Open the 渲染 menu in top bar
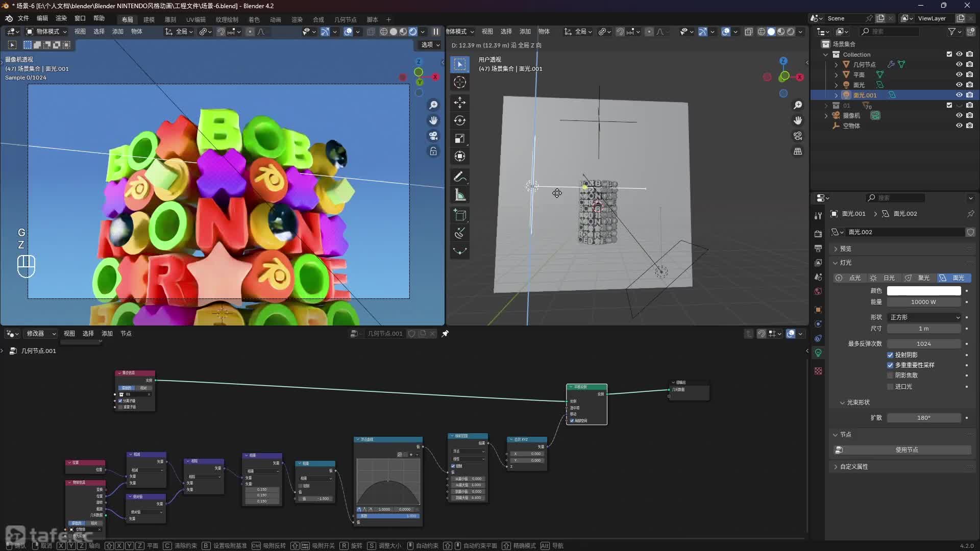 pyautogui.click(x=61, y=18)
